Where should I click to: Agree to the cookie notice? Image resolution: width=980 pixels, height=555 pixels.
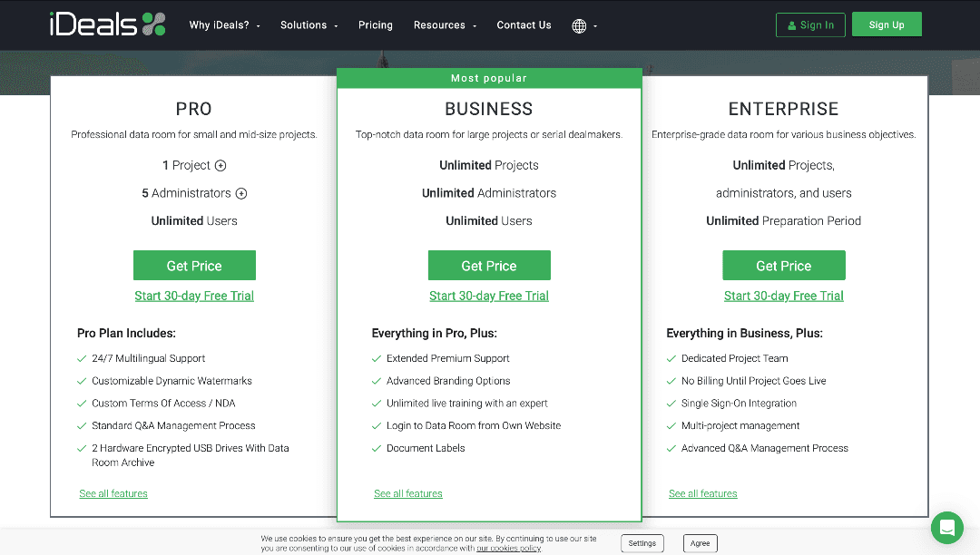pos(700,543)
